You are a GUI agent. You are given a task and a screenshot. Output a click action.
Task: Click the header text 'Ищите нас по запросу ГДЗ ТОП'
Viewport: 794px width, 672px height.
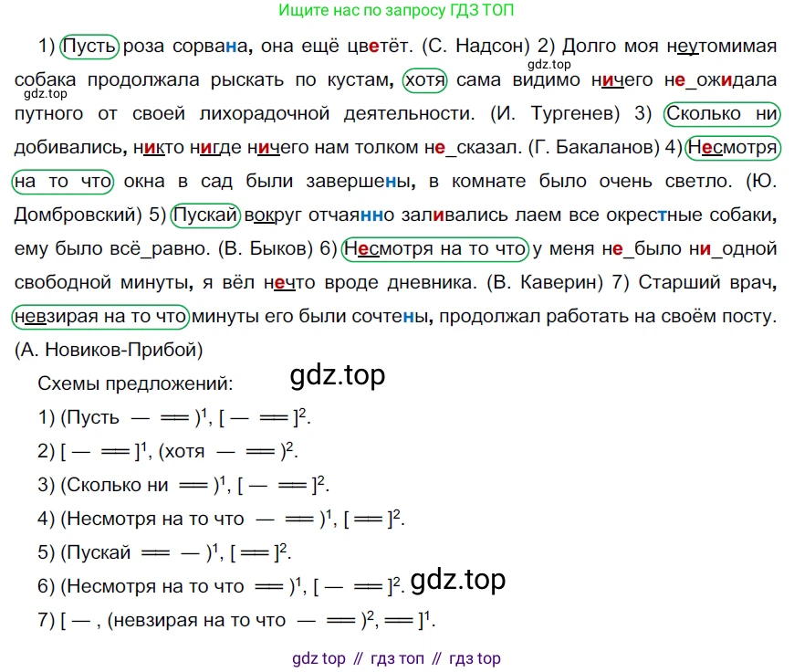(x=396, y=10)
